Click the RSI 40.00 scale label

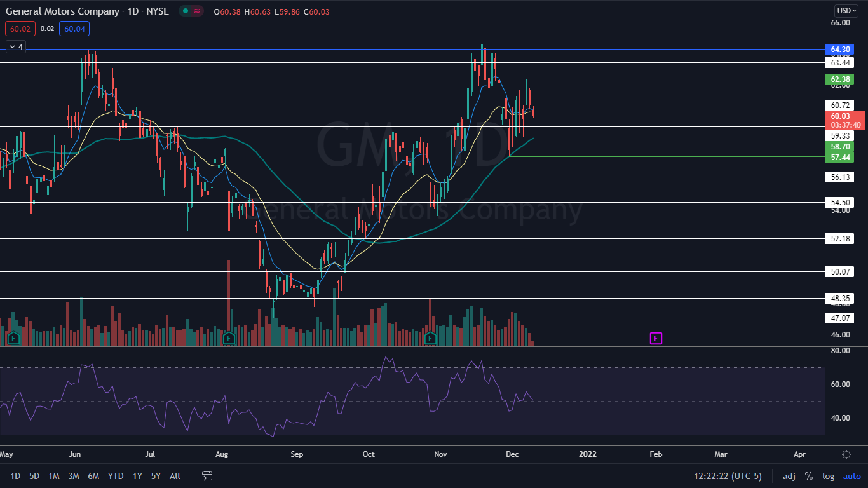[x=841, y=417]
